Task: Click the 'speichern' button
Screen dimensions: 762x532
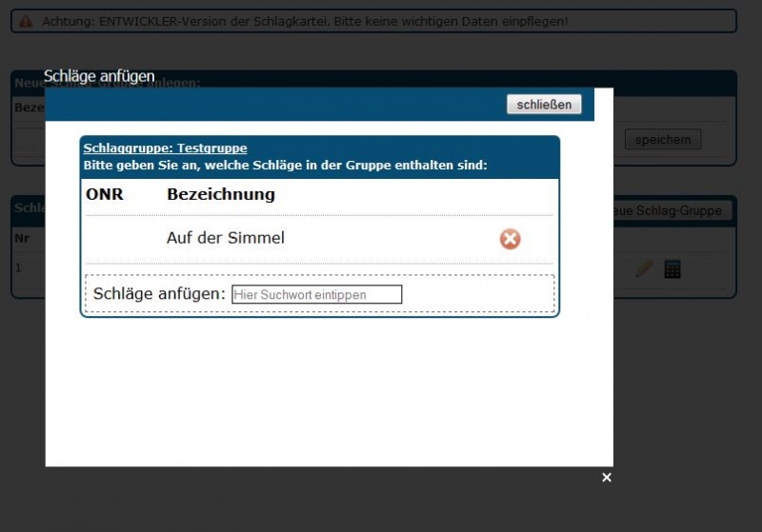Action: 663,140
